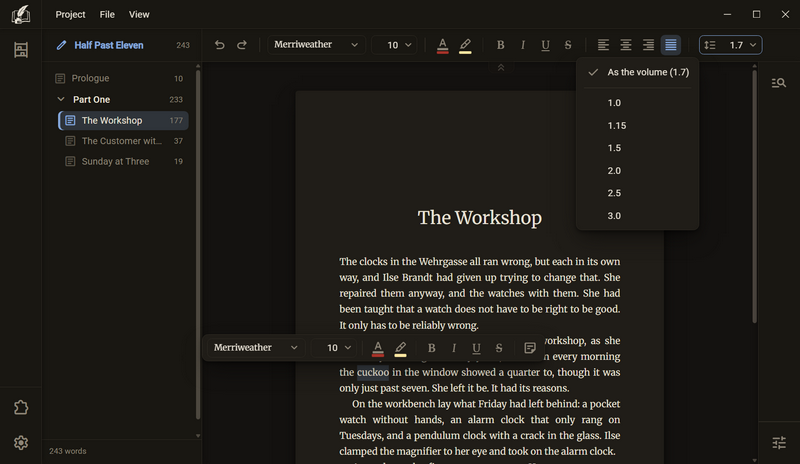Toggle underline in the main toolbar
The image size is (800, 464).
(545, 45)
